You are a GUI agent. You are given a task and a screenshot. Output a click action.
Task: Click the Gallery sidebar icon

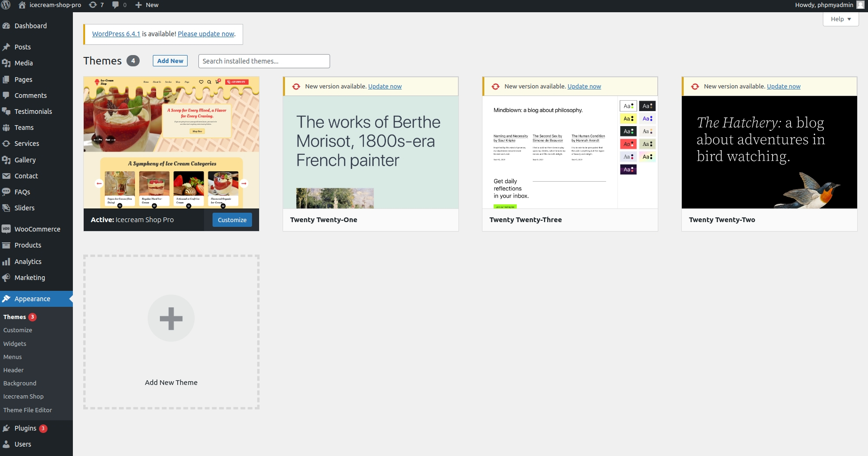[7, 160]
